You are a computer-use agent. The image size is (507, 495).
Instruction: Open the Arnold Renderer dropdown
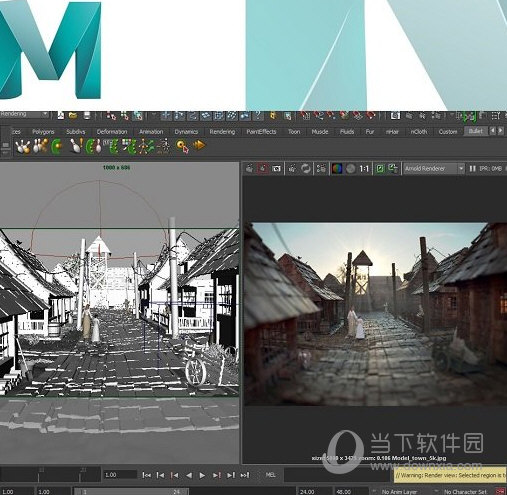coord(434,169)
